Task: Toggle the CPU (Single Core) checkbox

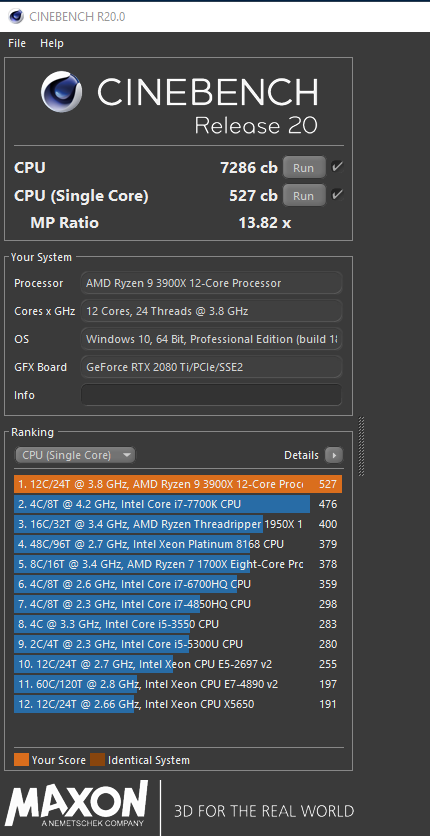Action: (x=336, y=195)
